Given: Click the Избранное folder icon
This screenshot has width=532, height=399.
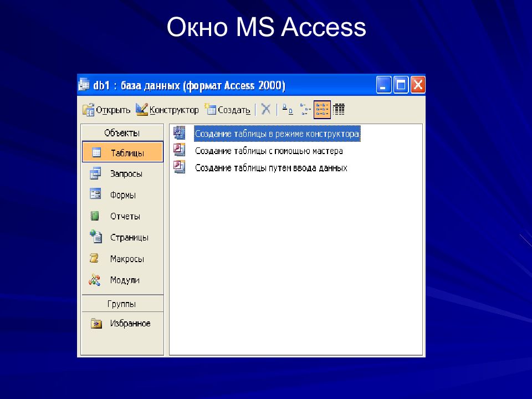Looking at the screenshot, I should coord(96,323).
